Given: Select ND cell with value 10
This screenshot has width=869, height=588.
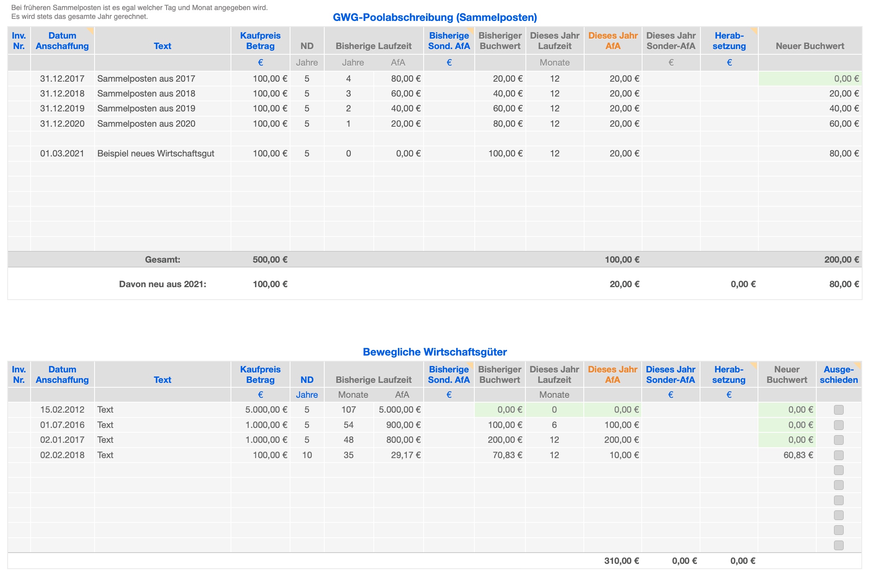Looking at the screenshot, I should [307, 455].
